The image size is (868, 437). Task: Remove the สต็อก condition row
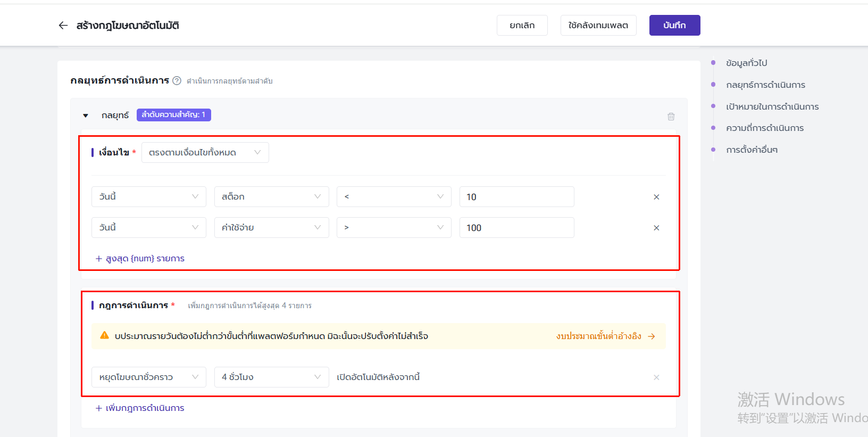click(x=656, y=197)
